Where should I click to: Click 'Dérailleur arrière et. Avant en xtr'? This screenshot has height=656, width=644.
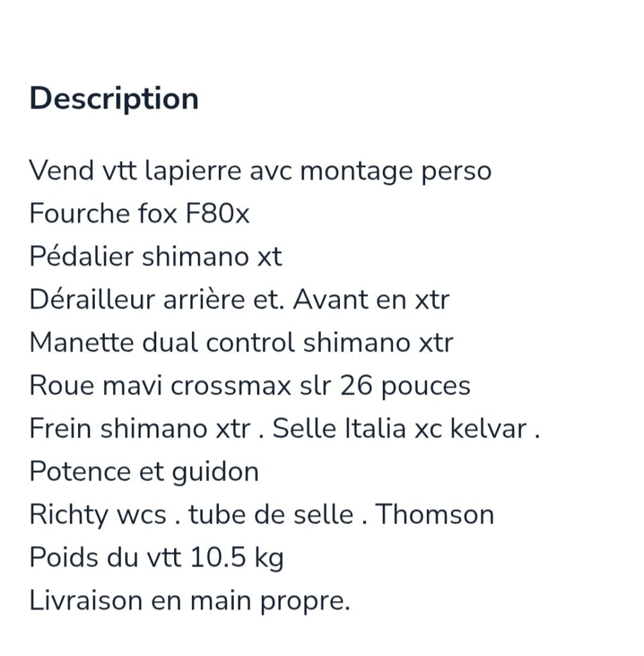point(239,300)
